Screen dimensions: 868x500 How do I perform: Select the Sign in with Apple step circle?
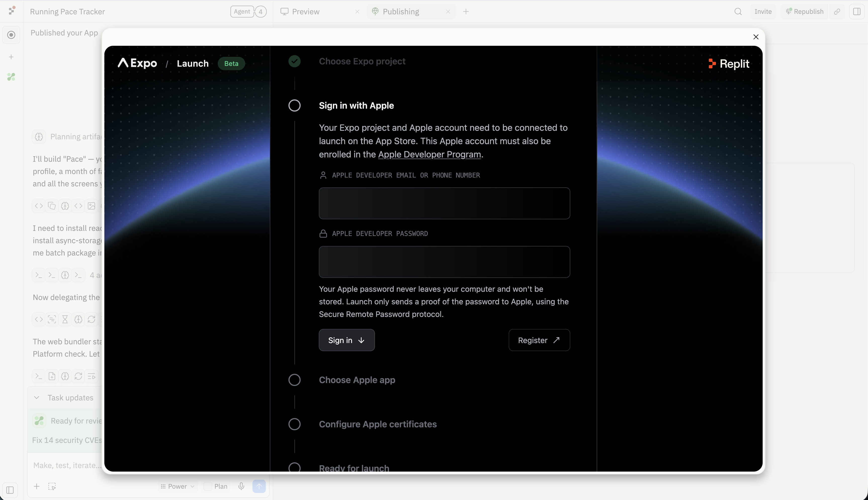(294, 105)
